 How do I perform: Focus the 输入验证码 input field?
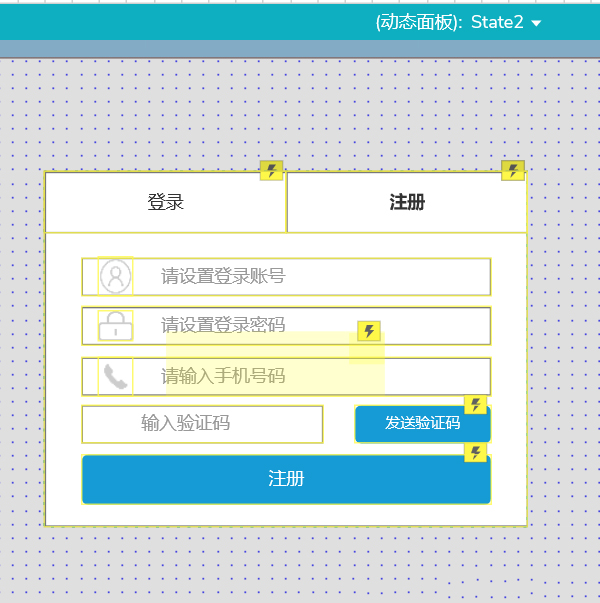(202, 424)
